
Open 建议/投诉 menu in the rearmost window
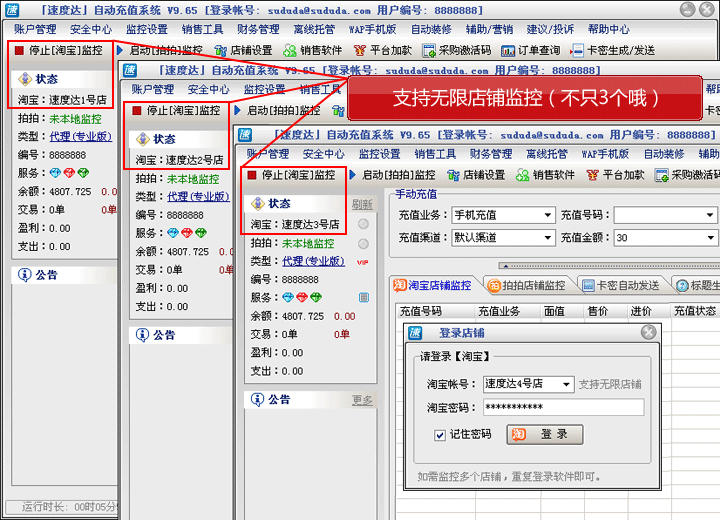[x=550, y=29]
